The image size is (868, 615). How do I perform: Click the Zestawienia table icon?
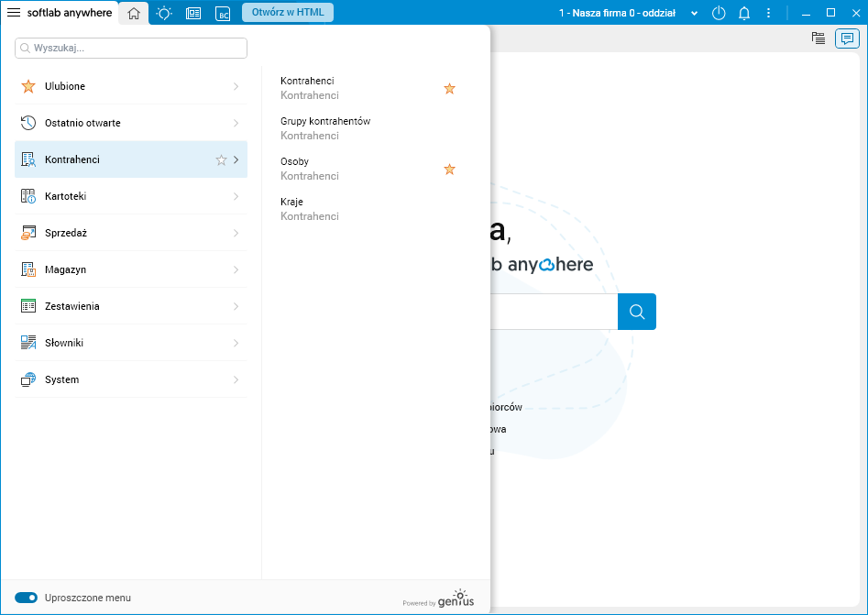point(28,306)
